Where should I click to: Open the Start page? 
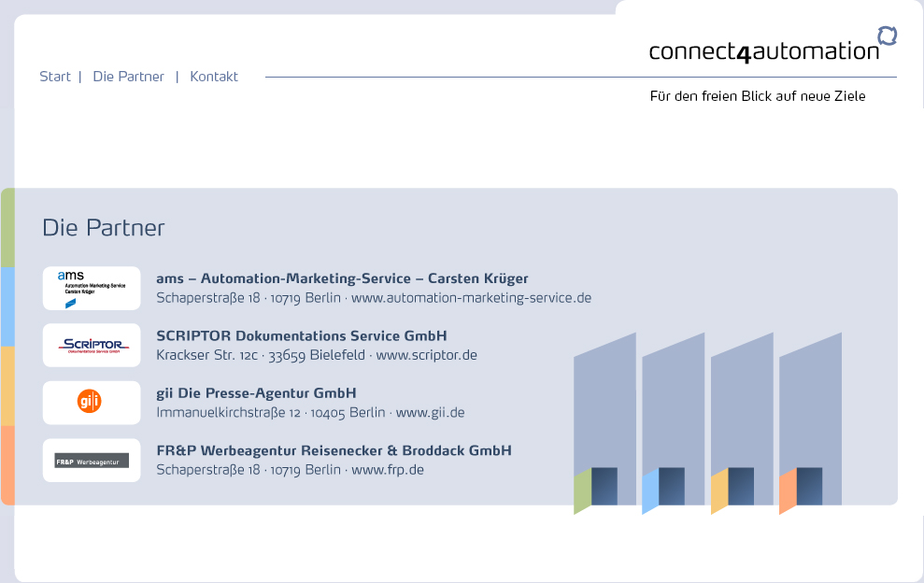(55, 77)
